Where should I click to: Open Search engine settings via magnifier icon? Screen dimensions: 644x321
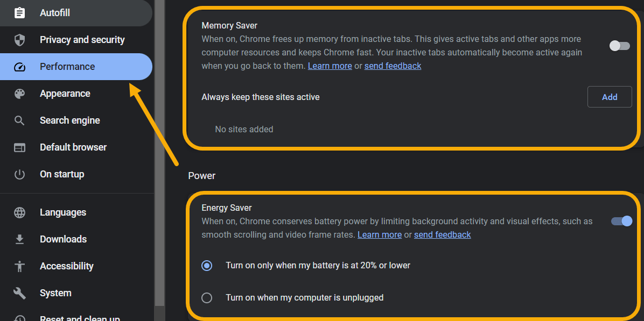click(x=19, y=120)
